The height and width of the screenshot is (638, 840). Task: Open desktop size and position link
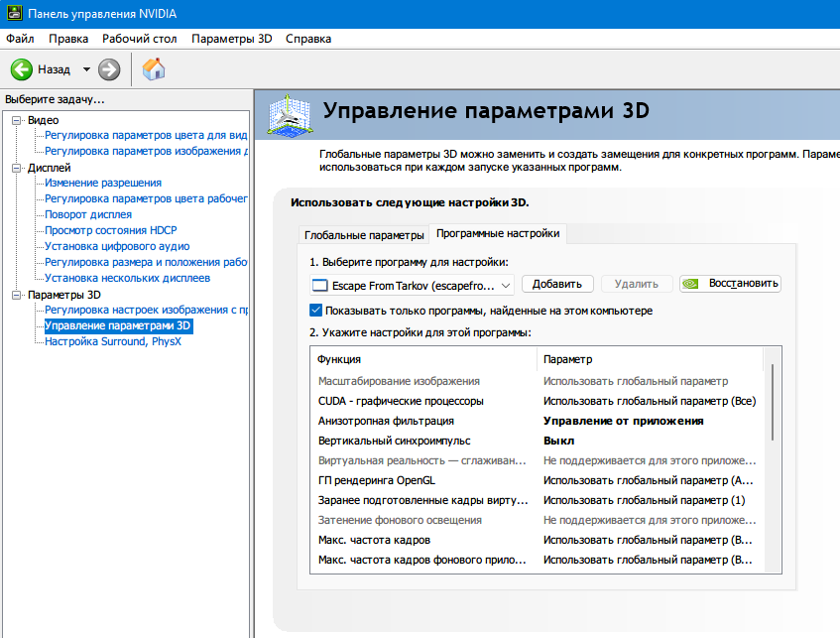point(146,262)
